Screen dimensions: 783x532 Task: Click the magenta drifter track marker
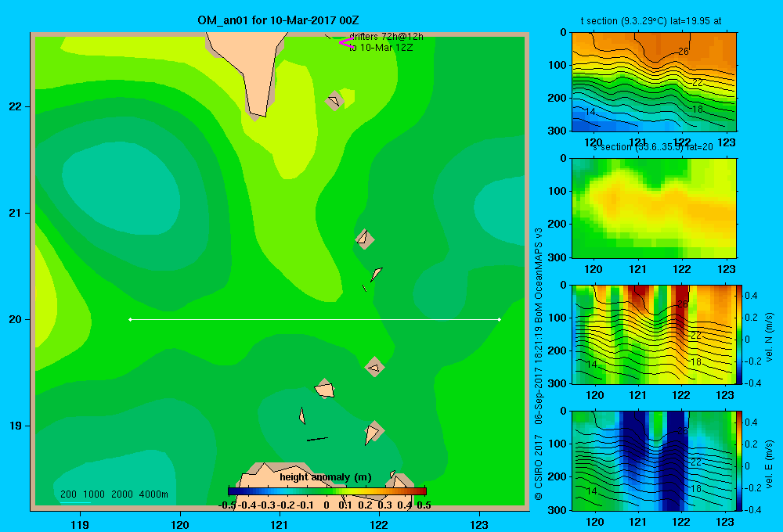(345, 43)
